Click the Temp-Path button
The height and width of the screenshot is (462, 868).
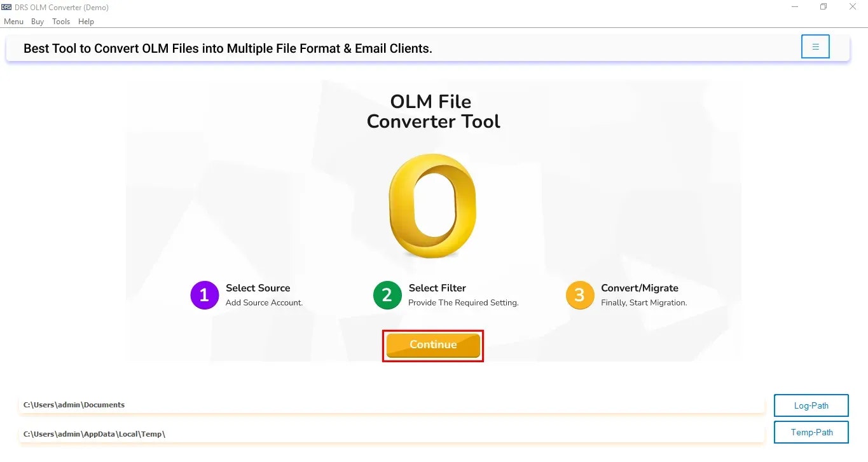pyautogui.click(x=811, y=432)
